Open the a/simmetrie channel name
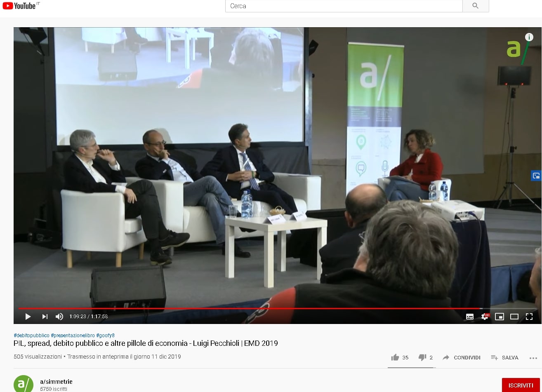The width and height of the screenshot is (542, 392). coord(56,382)
